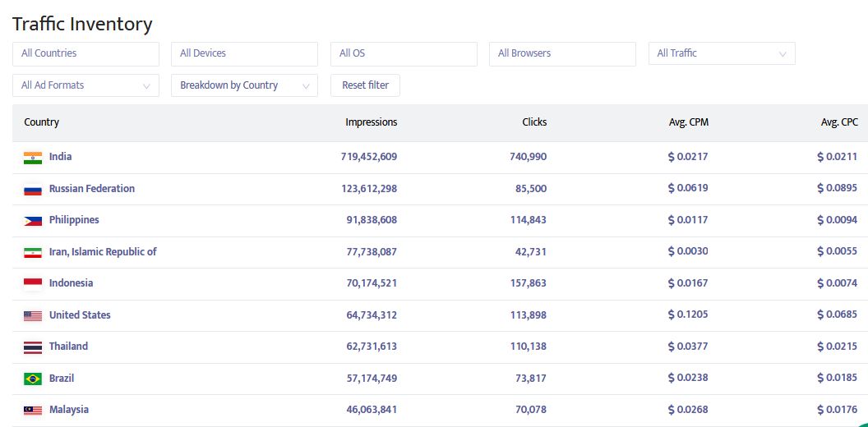
Task: Click the Iran flag icon
Action: click(33, 253)
